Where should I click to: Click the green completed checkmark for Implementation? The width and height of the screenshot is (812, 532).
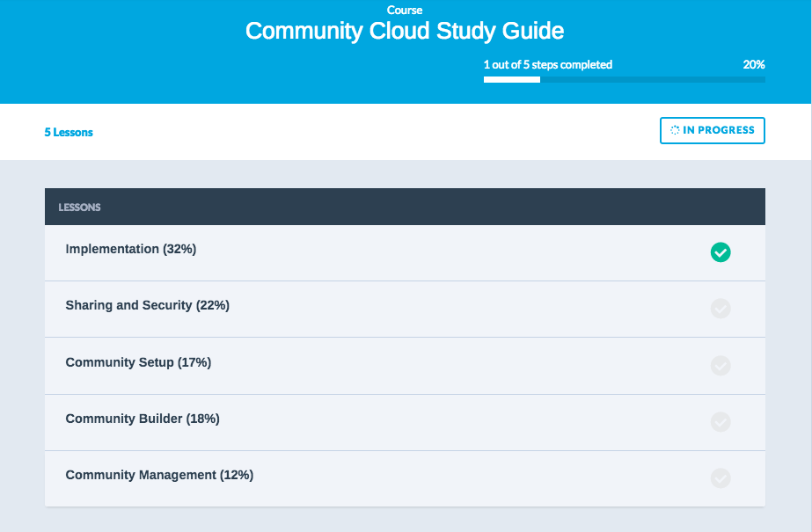(x=721, y=252)
